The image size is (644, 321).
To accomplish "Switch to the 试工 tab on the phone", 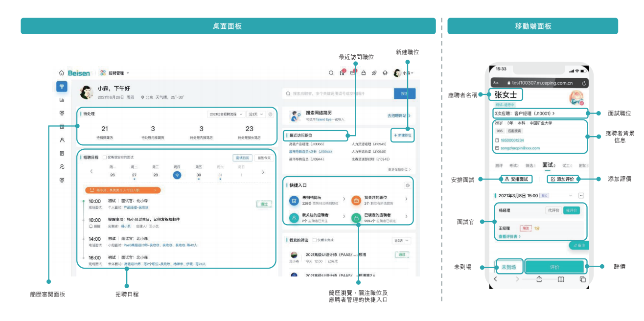I will coord(567,165).
